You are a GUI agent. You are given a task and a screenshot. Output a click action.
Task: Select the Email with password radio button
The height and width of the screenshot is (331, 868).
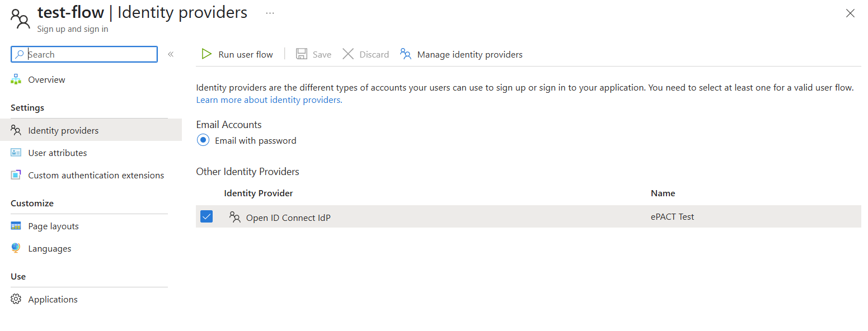[203, 140]
